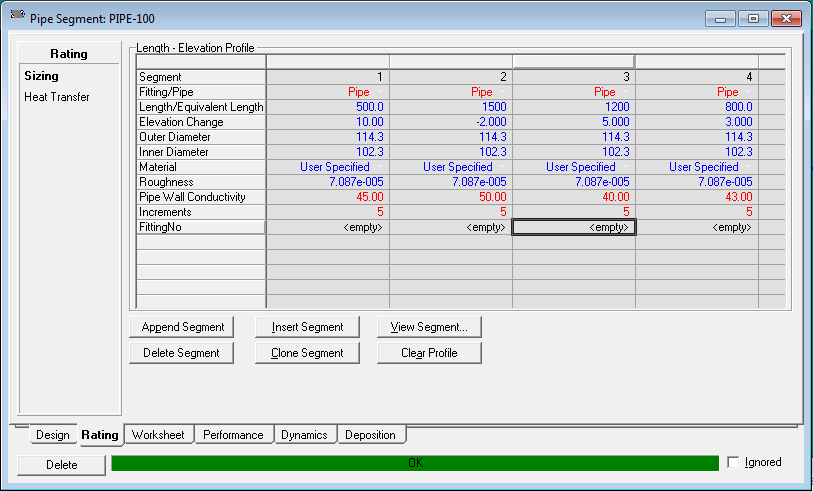Open View Segment dialog
The width and height of the screenshot is (813, 491).
tap(429, 327)
